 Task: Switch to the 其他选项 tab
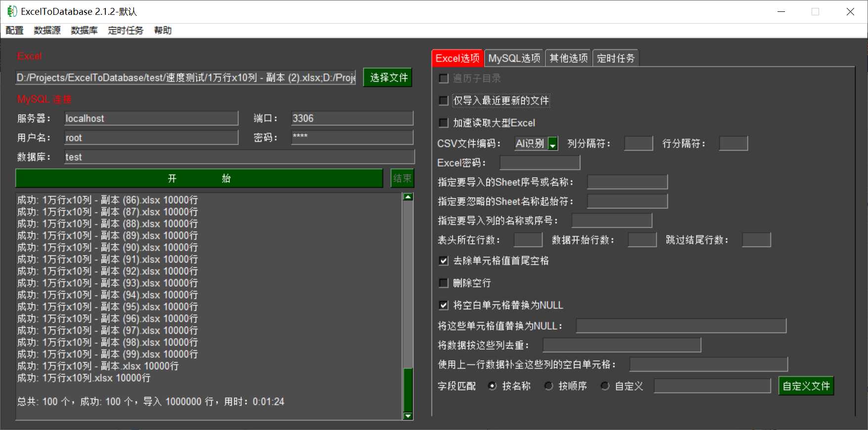[x=568, y=58]
